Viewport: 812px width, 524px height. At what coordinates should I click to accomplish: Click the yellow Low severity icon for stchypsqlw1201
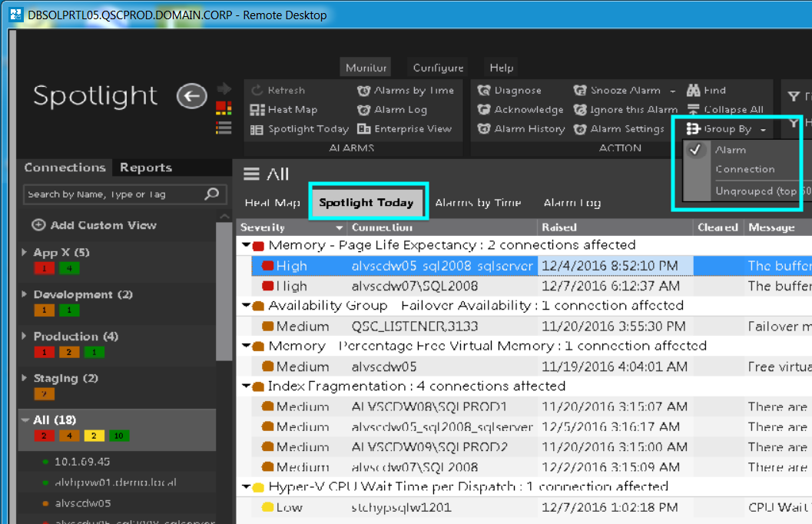click(268, 507)
